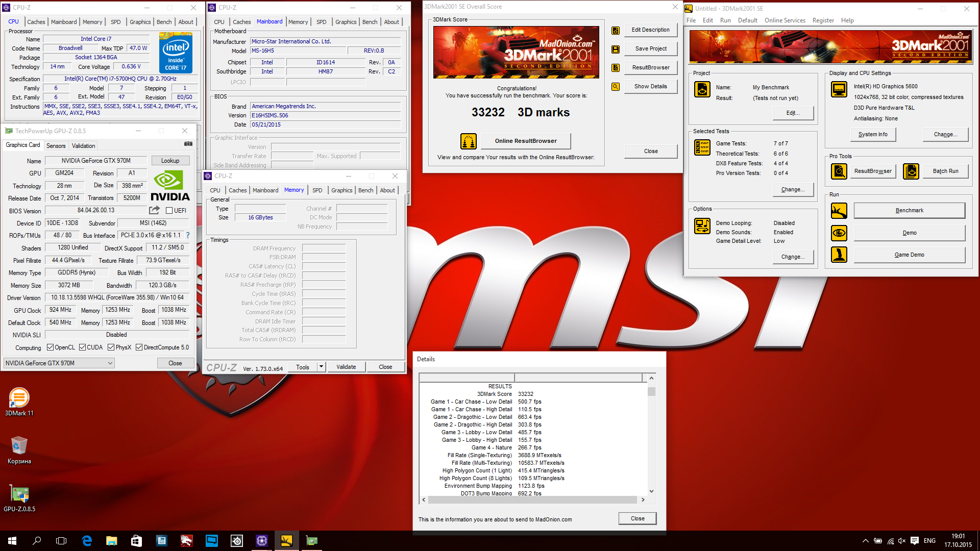This screenshot has width=980, height=551.
Task: Click the Benchmark button
Action: pyautogui.click(x=910, y=211)
